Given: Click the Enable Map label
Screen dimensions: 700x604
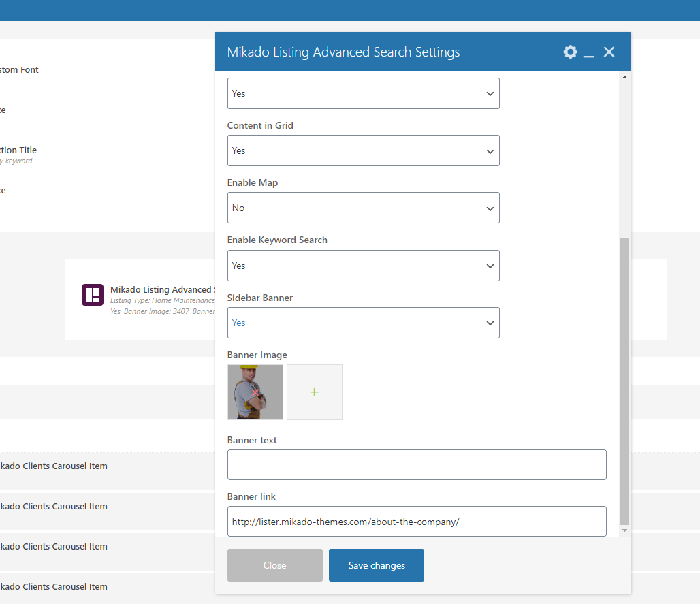Looking at the screenshot, I should (x=252, y=183).
